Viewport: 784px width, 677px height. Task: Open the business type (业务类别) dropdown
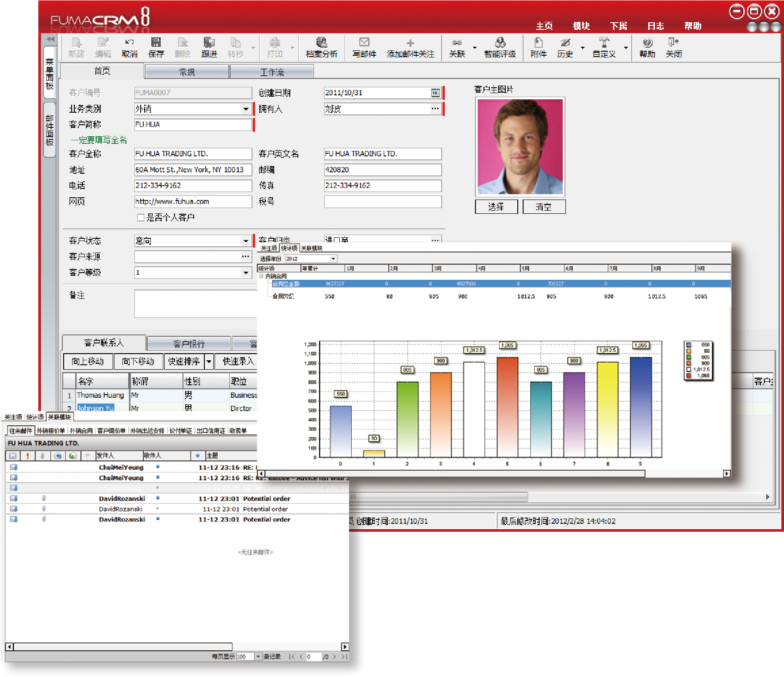click(246, 109)
